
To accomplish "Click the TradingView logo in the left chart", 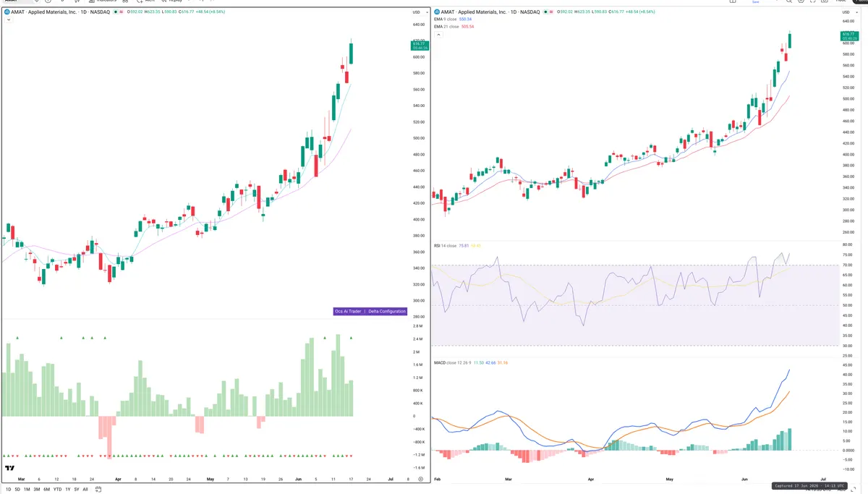I will tap(9, 468).
